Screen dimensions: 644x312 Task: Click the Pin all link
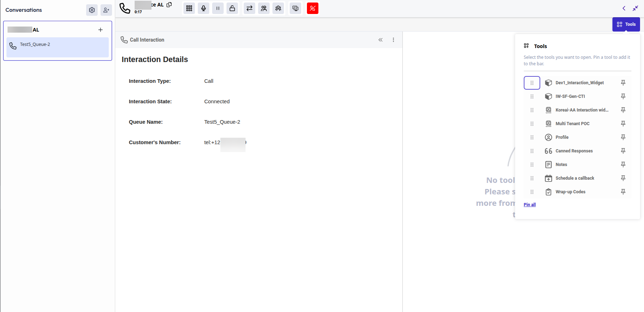pos(529,205)
